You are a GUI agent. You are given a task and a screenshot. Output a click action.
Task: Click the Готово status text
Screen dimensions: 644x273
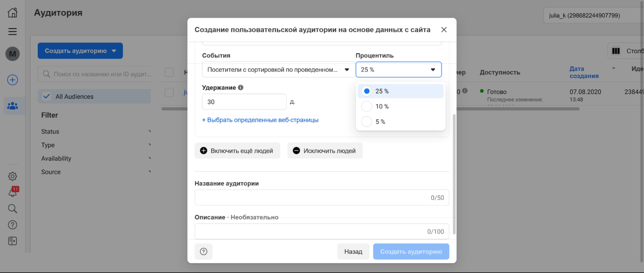[x=497, y=92]
